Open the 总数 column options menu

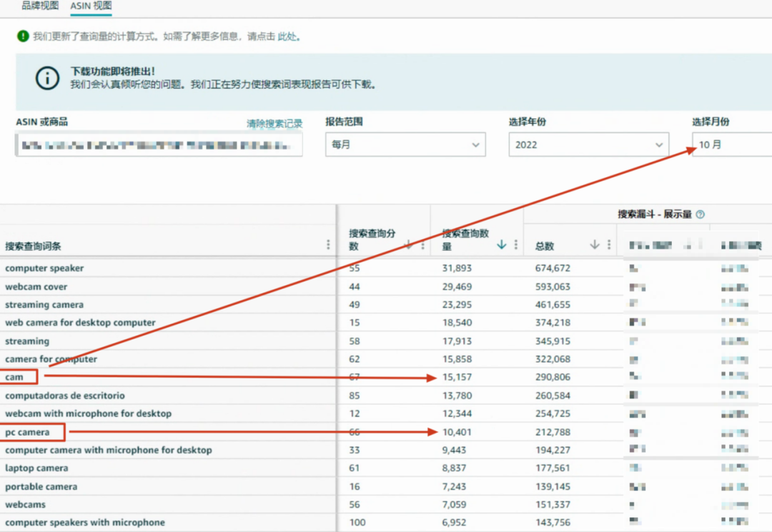[609, 245]
